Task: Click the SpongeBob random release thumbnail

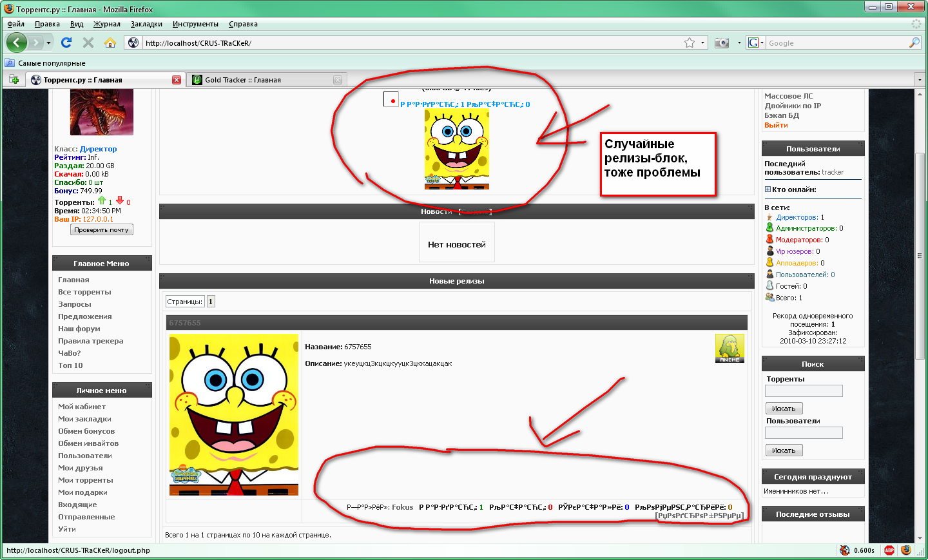Action: 456,149
